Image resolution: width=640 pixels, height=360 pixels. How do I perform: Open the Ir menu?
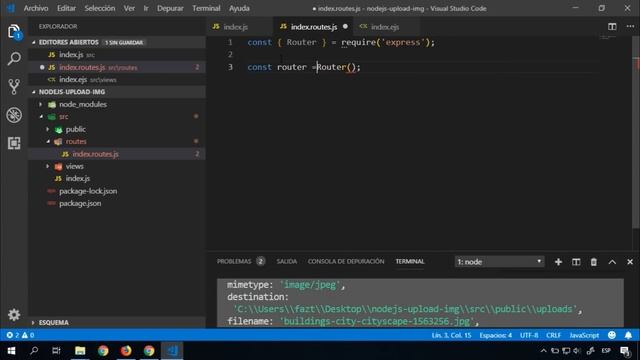(x=146, y=8)
